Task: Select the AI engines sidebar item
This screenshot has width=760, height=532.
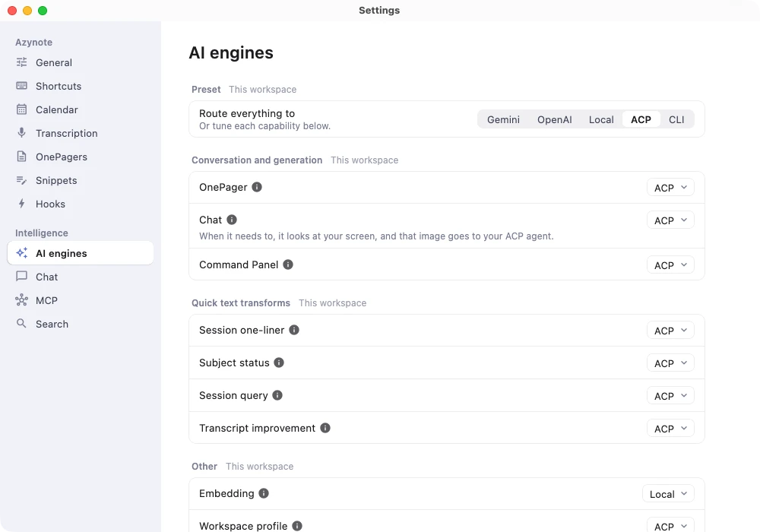Action: pyautogui.click(x=81, y=253)
